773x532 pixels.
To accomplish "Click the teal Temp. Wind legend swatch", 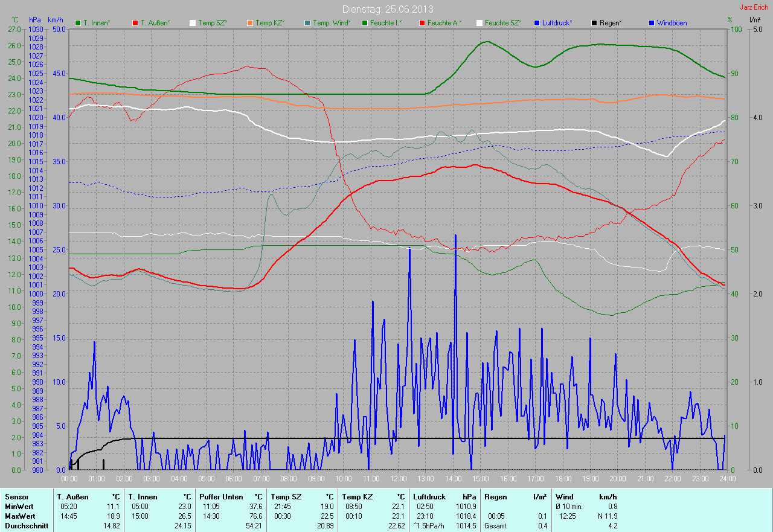I will click(x=307, y=23).
